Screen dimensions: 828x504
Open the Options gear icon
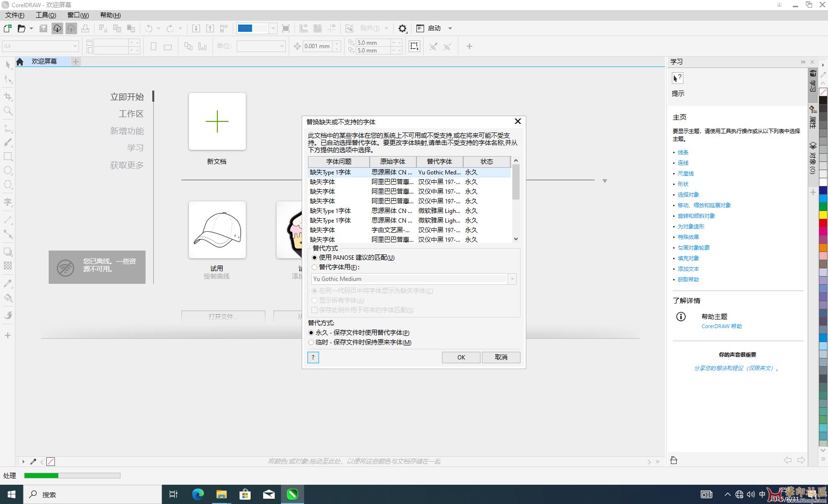click(402, 28)
